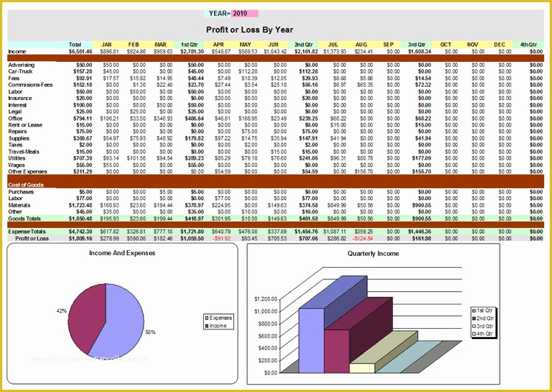Select the 1st Qtr column header
This screenshot has height=392, width=552.
pos(189,45)
